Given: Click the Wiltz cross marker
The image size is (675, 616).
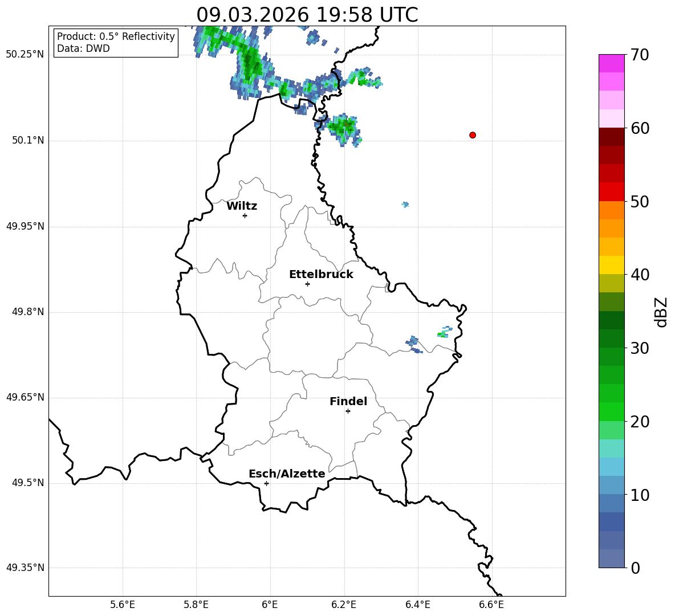Looking at the screenshot, I should pos(245,215).
